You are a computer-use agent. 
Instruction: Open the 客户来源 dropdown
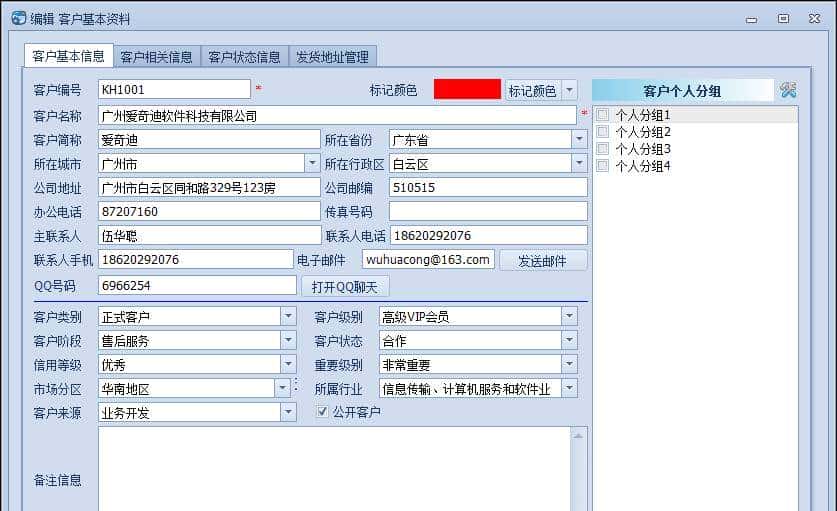coord(288,412)
